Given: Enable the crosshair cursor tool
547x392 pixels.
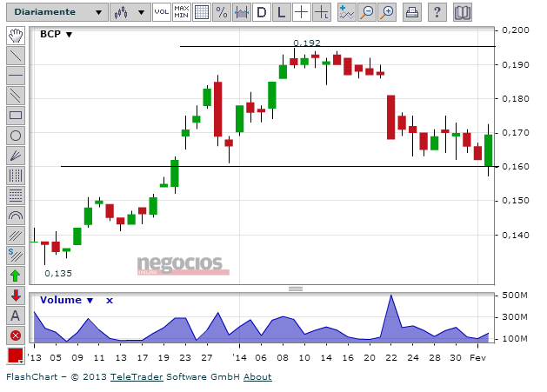Looking at the screenshot, I should 302,12.
